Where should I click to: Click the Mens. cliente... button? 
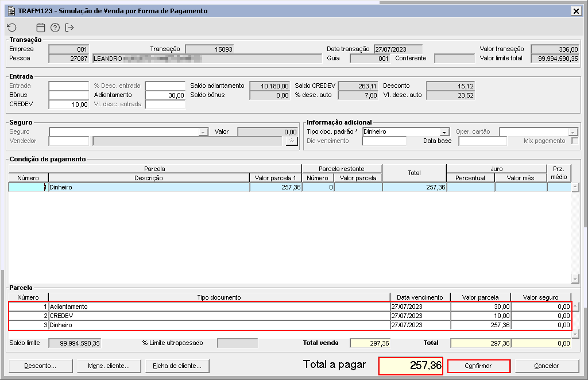click(109, 366)
